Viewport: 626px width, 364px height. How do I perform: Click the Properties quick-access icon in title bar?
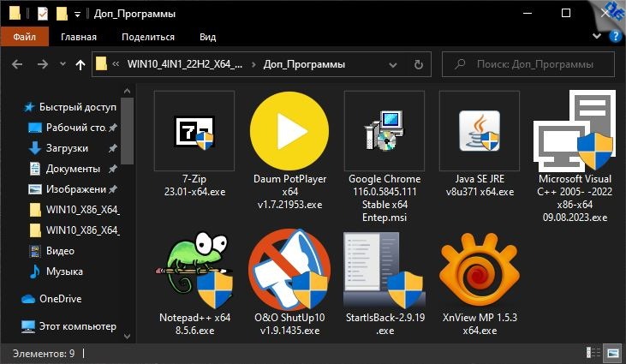pyautogui.click(x=42, y=14)
